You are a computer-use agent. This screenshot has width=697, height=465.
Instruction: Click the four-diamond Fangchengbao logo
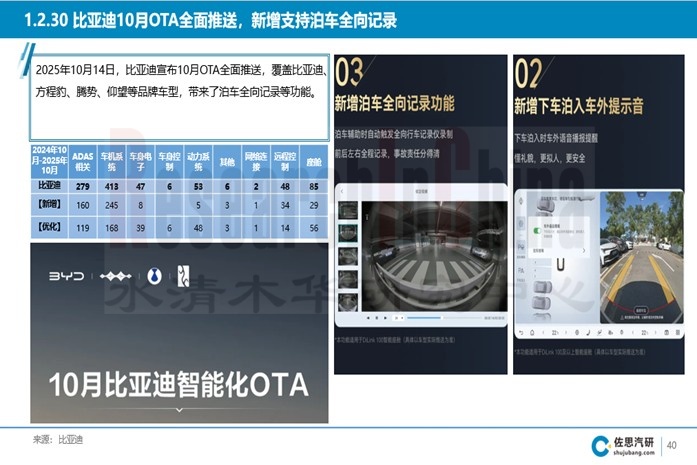click(x=116, y=276)
